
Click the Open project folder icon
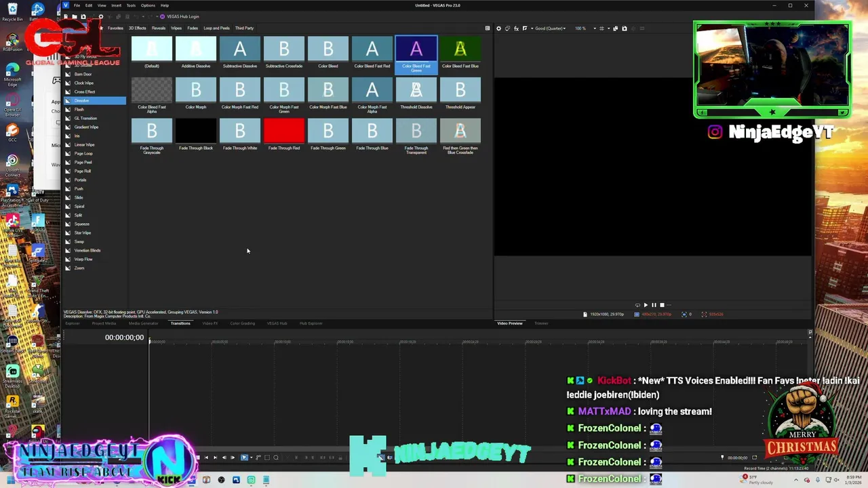pos(75,16)
